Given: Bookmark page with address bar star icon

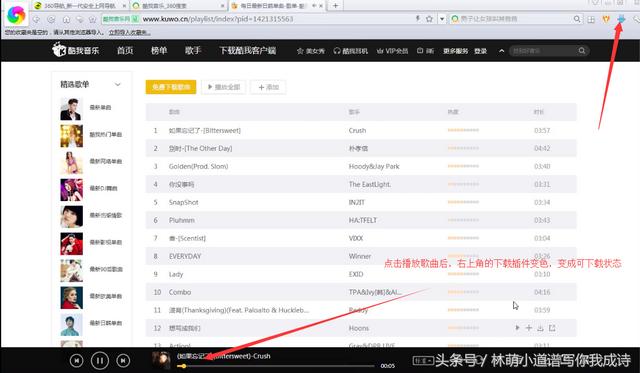Looking at the screenshot, I should coord(429,19).
